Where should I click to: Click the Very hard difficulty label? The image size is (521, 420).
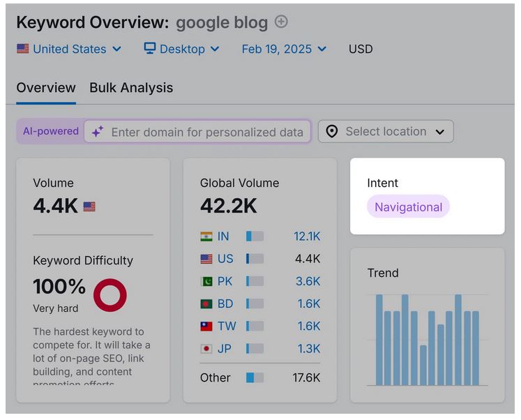coord(56,308)
